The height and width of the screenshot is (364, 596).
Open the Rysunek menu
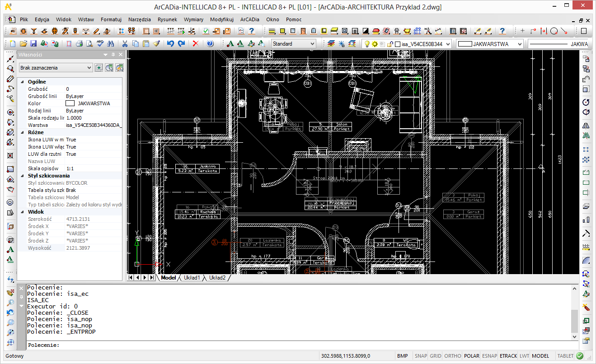pos(167,19)
